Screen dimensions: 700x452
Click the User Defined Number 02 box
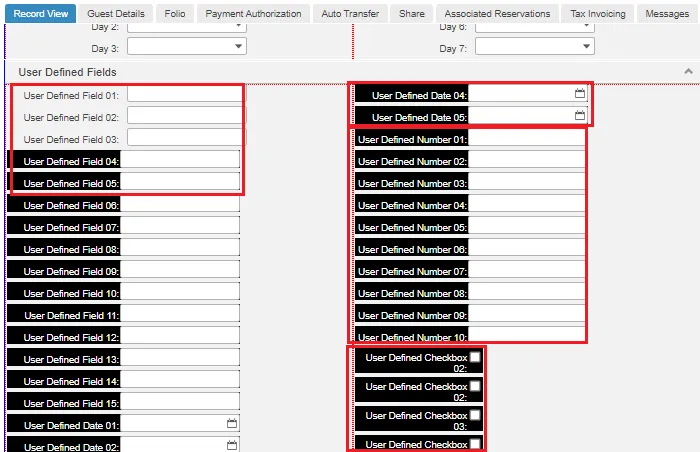tap(527, 160)
